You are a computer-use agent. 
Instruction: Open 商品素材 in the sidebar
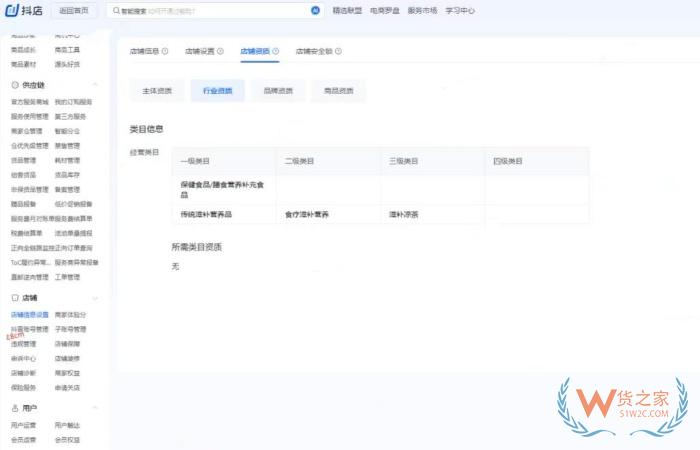pos(23,64)
